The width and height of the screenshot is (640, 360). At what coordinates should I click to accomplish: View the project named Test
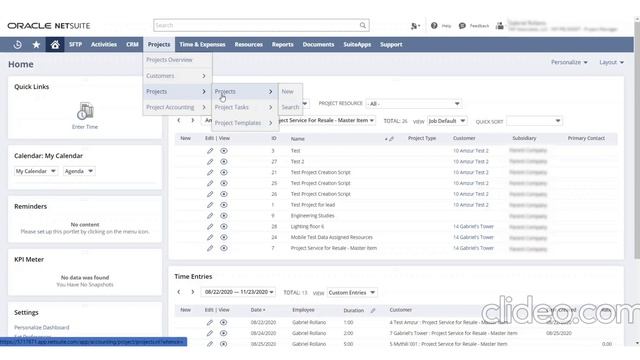(224, 151)
